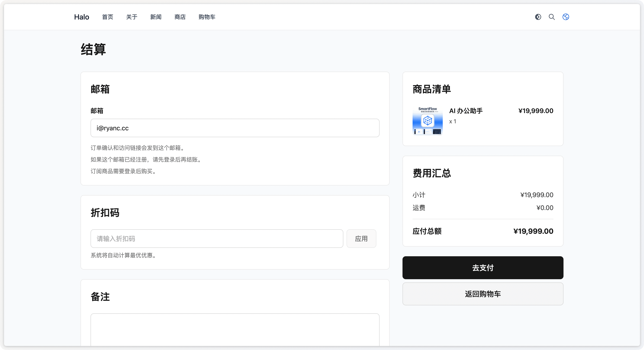Go to the 关于 page
The width and height of the screenshot is (644, 350).
coord(132,17)
